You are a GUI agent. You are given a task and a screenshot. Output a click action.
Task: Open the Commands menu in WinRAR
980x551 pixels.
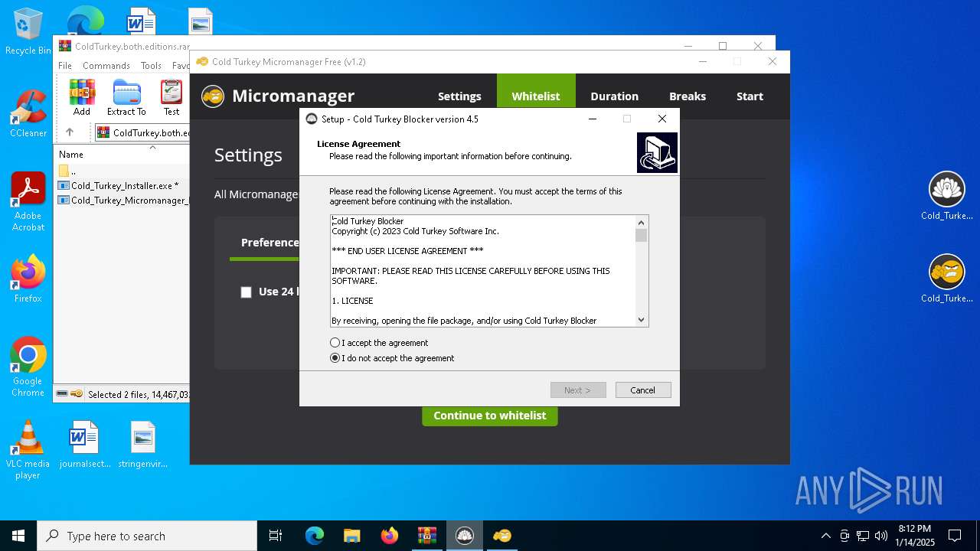(106, 66)
